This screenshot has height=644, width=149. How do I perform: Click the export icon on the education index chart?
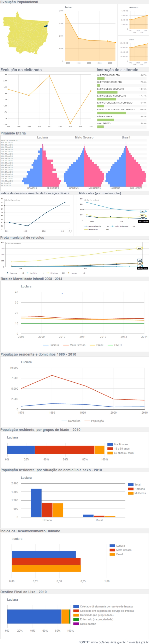point(69,230)
